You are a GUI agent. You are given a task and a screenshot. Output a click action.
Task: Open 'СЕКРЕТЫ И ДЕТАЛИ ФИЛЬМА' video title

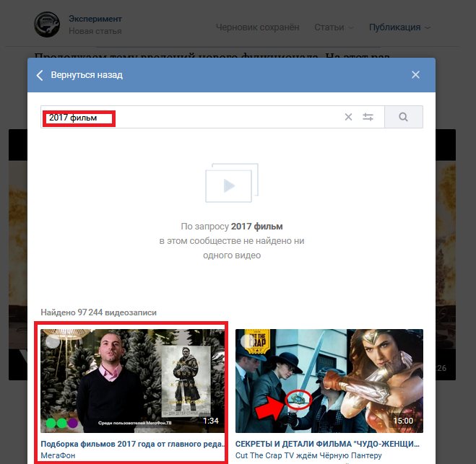[327, 444]
